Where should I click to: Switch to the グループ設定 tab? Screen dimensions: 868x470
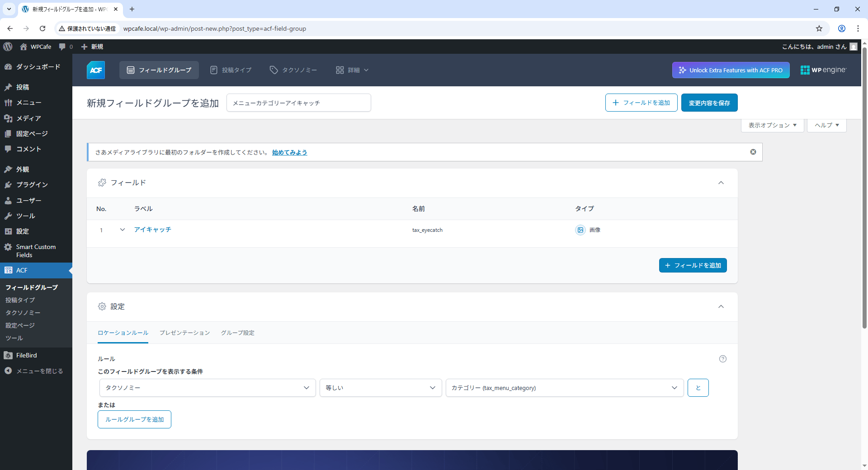tap(237, 333)
